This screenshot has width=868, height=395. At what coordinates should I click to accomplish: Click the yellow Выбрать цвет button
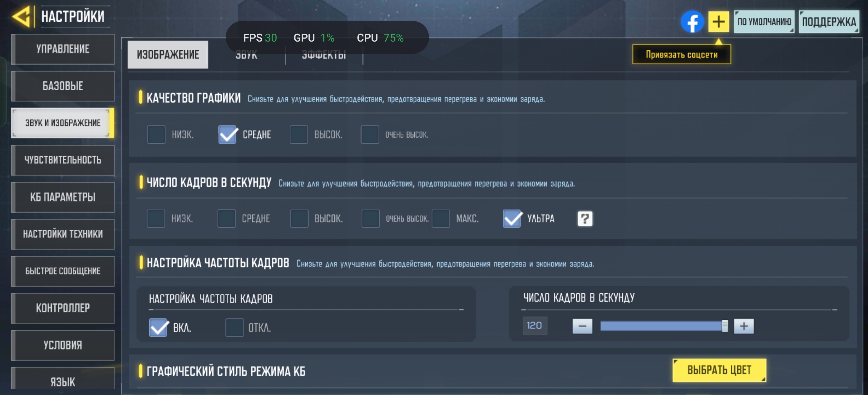tap(719, 370)
